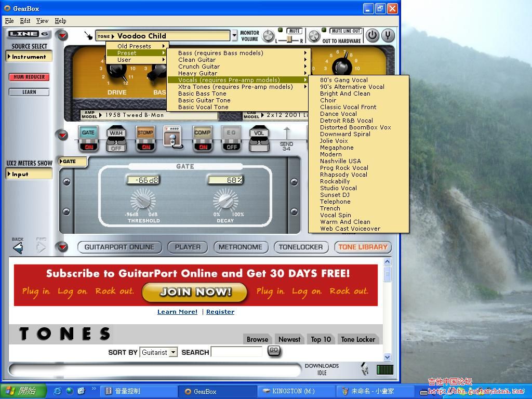The height and width of the screenshot is (399, 532).
Task: Expand the Old Presets submenu
Action: click(x=137, y=46)
